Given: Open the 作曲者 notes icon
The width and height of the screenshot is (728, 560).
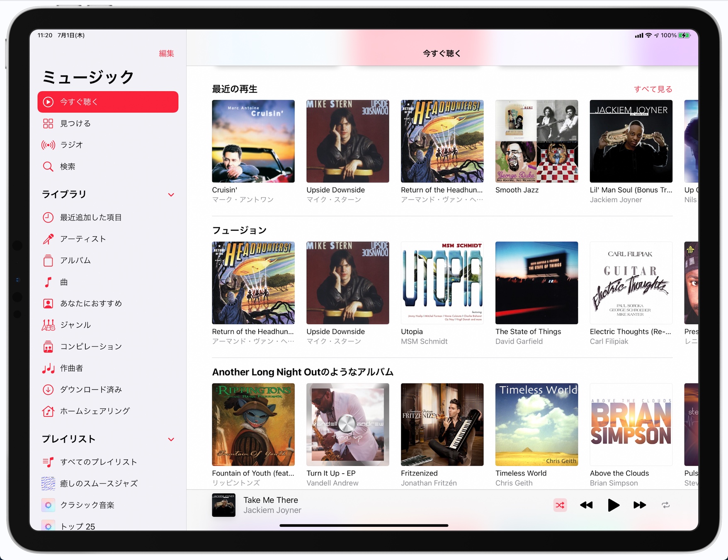Looking at the screenshot, I should [48, 368].
